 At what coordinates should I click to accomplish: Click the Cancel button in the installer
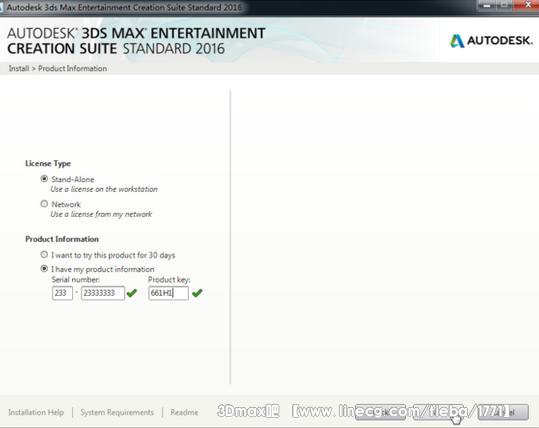pos(503,412)
